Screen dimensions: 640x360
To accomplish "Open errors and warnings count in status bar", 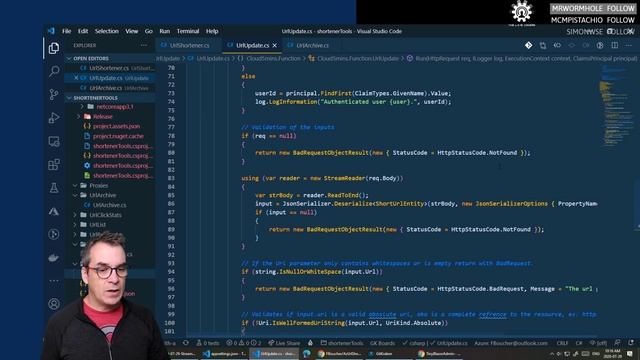I will coord(243,343).
